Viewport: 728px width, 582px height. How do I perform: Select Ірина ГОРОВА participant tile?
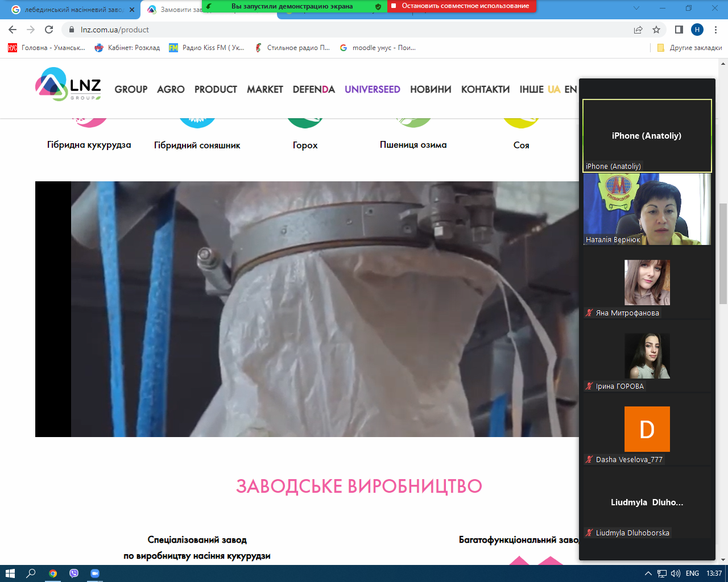(647, 356)
